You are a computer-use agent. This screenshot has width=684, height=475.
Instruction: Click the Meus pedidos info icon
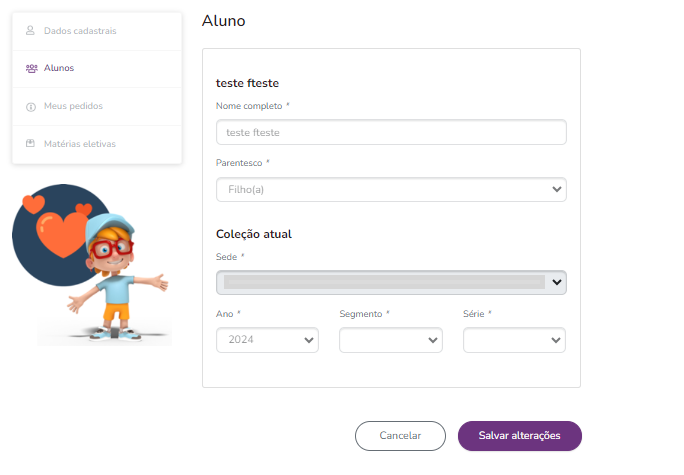click(31, 107)
